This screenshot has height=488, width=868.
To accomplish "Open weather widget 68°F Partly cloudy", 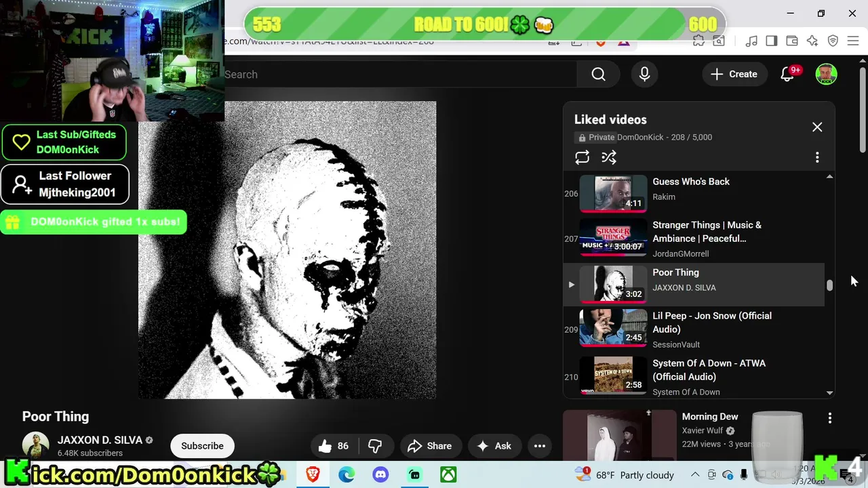I will pyautogui.click(x=624, y=474).
